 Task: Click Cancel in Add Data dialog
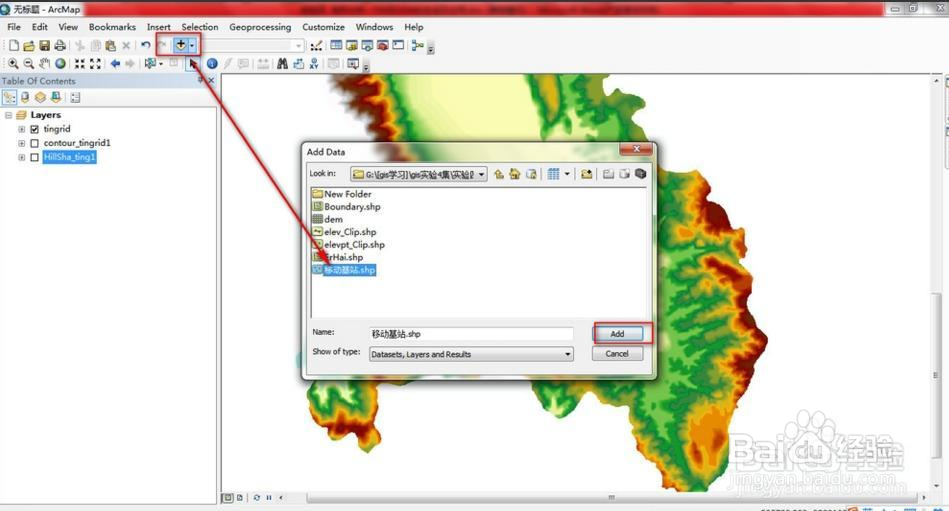(617, 354)
